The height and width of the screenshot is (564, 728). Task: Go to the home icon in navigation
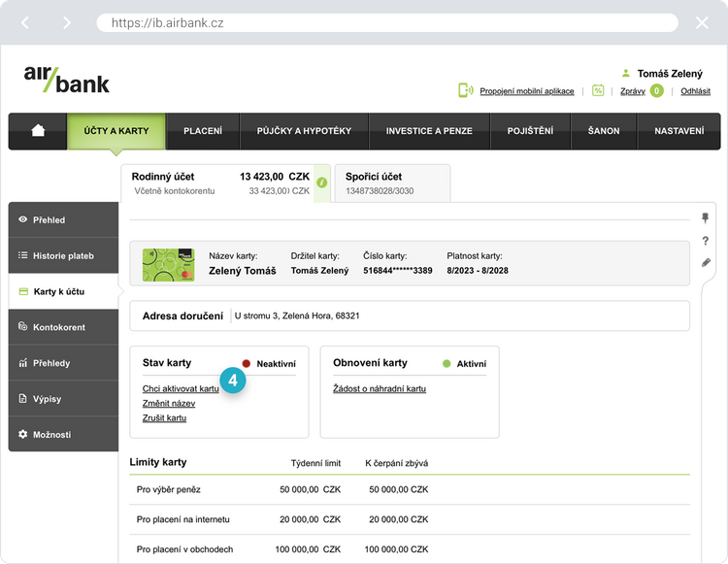click(x=38, y=131)
